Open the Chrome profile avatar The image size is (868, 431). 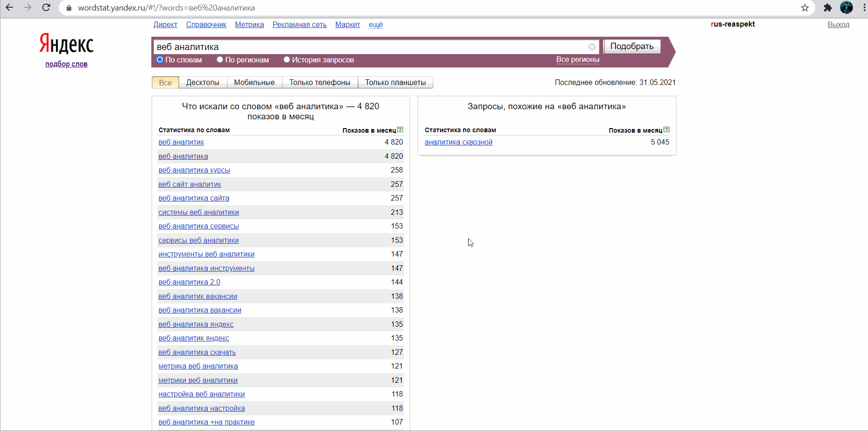coord(846,8)
